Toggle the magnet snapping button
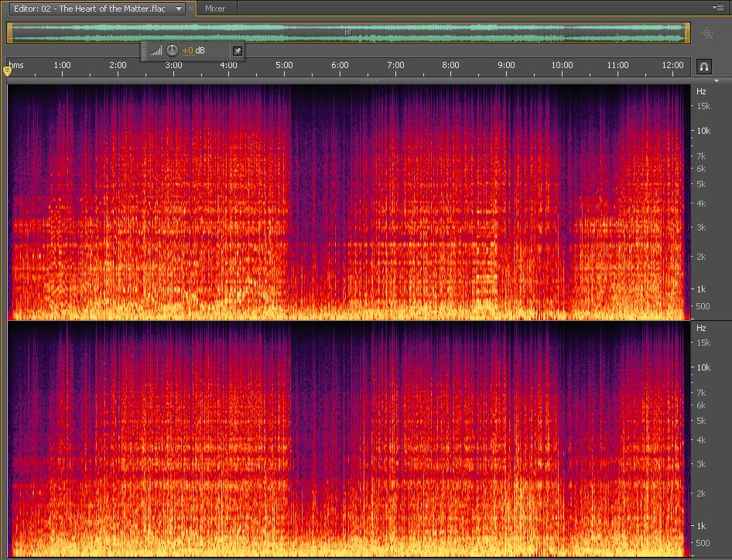 [x=704, y=67]
